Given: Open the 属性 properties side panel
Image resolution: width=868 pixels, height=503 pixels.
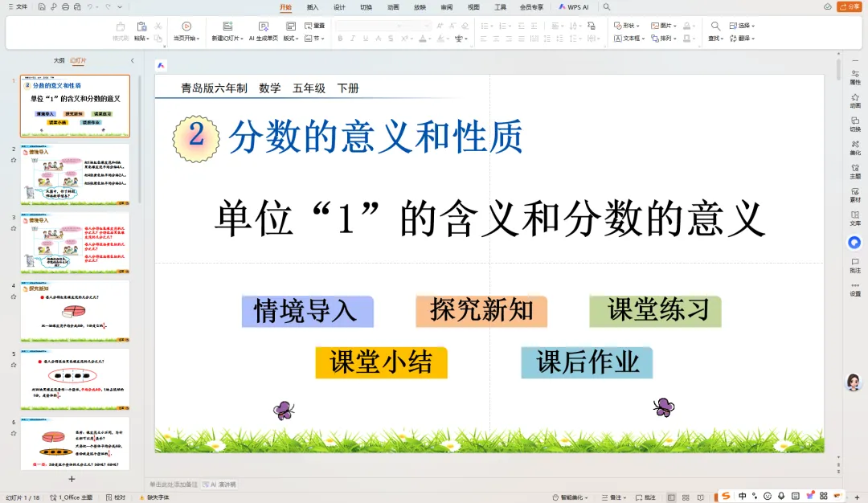Looking at the screenshot, I should click(855, 77).
